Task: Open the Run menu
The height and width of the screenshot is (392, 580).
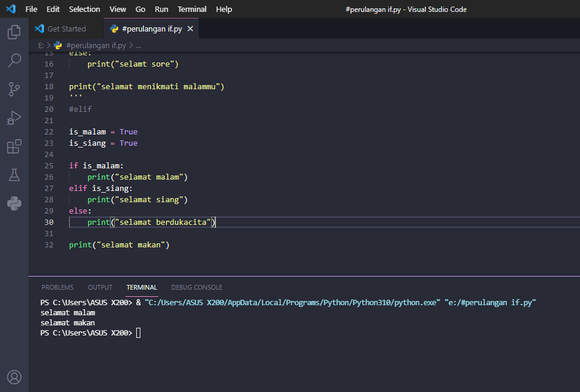Action: 161,9
